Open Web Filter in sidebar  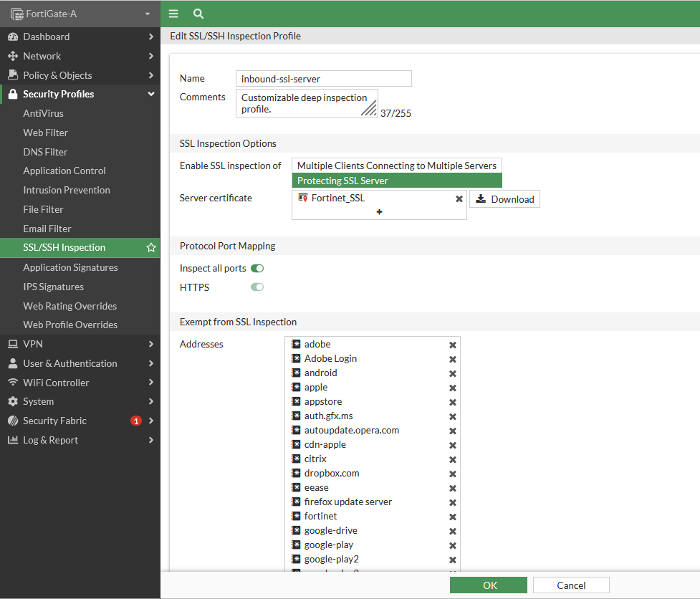(46, 133)
